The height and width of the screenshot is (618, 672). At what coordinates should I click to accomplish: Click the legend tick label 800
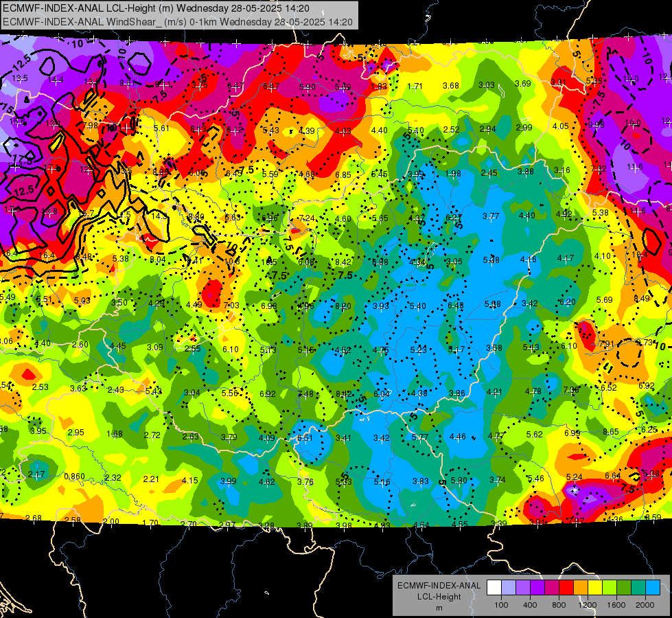point(559,605)
